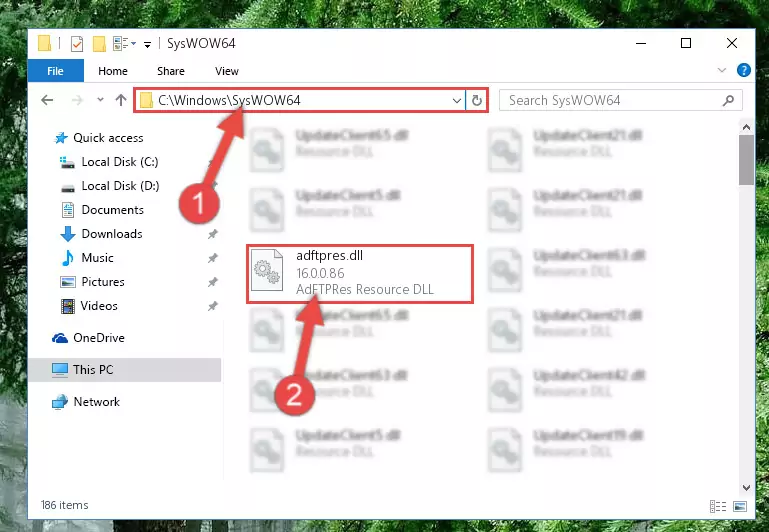Image resolution: width=769 pixels, height=532 pixels.
Task: Open Local Disk (D:) in sidebar
Action: click(120, 186)
